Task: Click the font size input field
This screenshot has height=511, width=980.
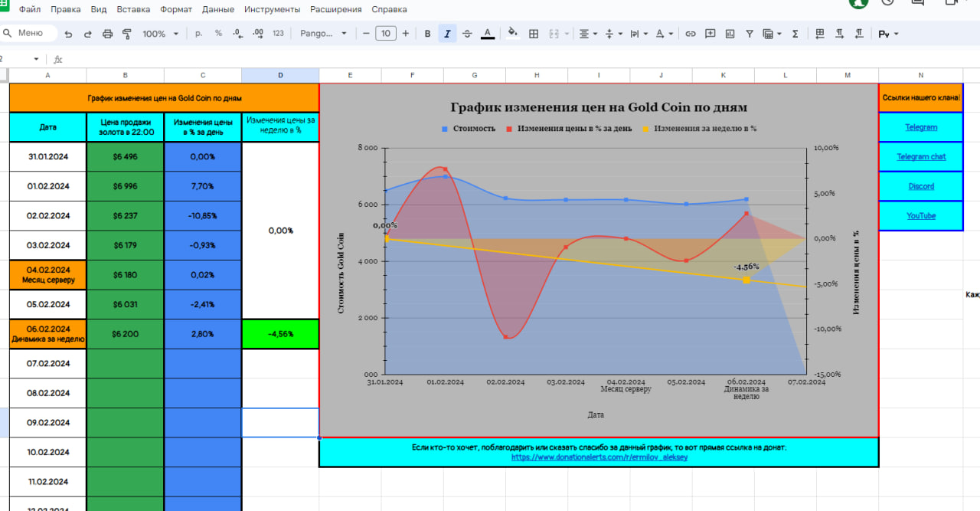Action: coord(386,34)
